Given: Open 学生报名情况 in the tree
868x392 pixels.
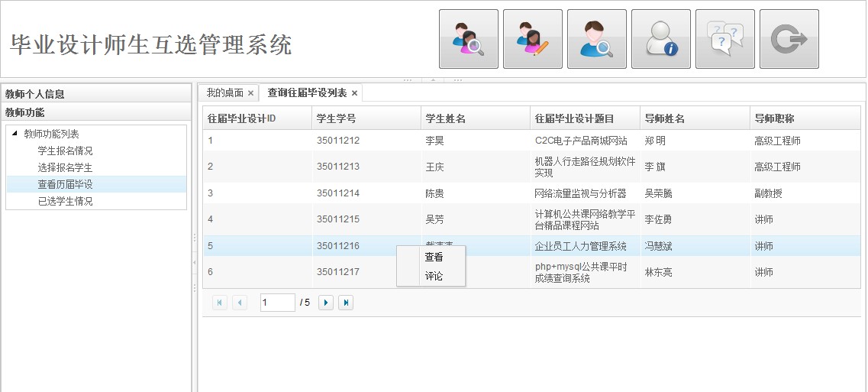Looking at the screenshot, I should pyautogui.click(x=66, y=151).
